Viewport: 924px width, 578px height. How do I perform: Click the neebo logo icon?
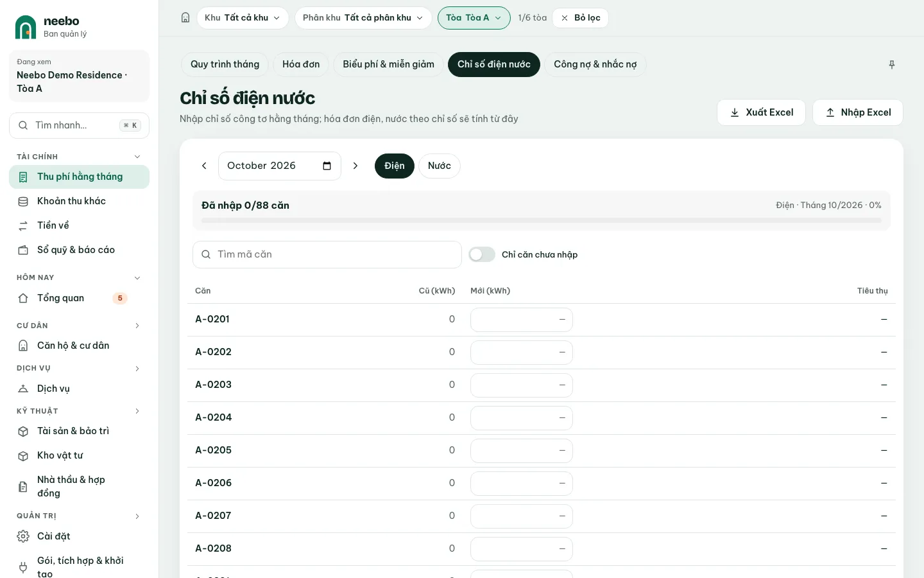(26, 27)
